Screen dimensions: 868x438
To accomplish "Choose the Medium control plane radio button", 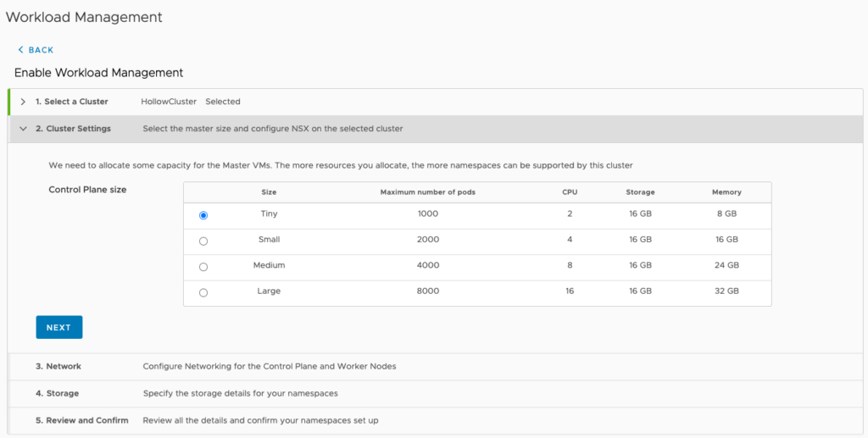I will [203, 267].
